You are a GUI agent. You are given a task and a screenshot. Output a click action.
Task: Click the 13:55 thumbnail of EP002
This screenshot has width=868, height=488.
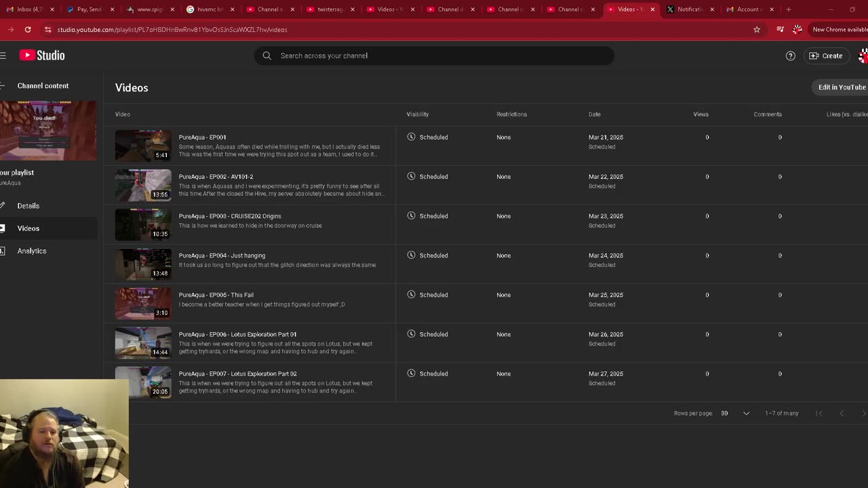pyautogui.click(x=143, y=184)
